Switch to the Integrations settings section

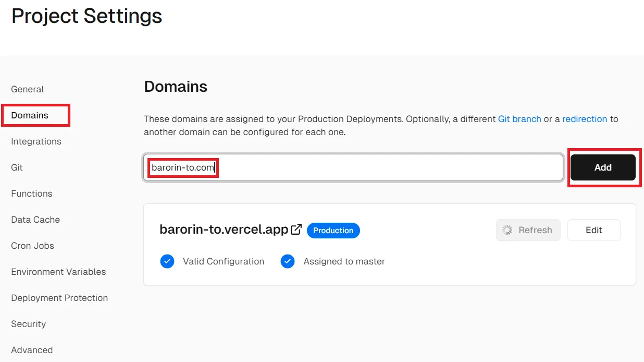tap(35, 141)
